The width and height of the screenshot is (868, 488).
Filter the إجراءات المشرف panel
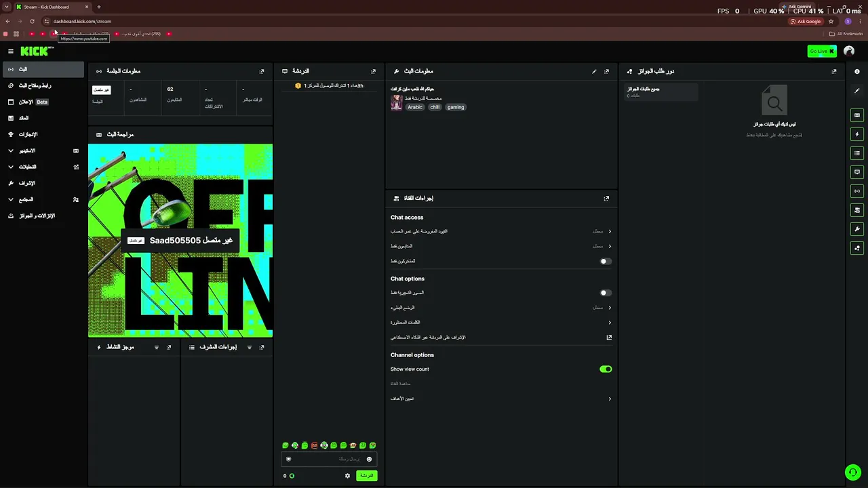(x=249, y=347)
